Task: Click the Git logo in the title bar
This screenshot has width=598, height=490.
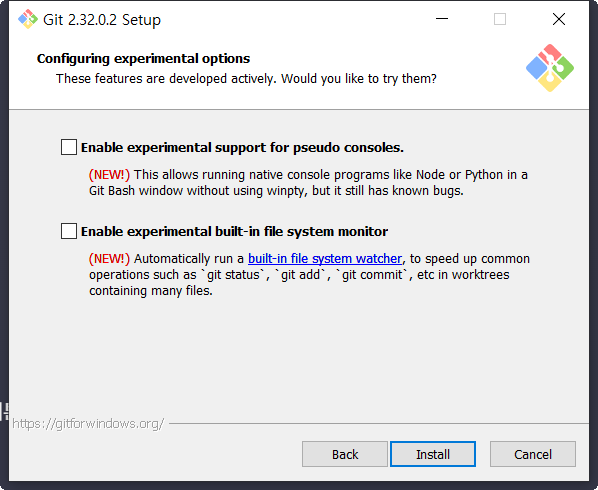Action: pos(28,19)
